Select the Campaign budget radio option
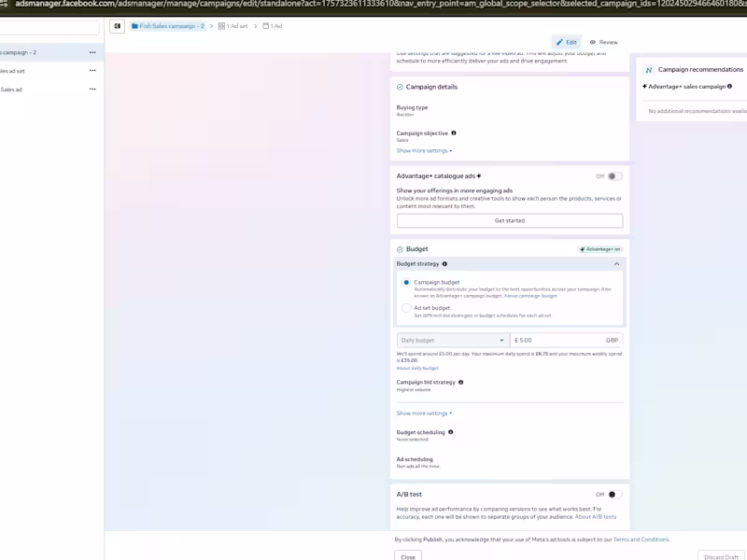747x560 pixels. [x=406, y=283]
